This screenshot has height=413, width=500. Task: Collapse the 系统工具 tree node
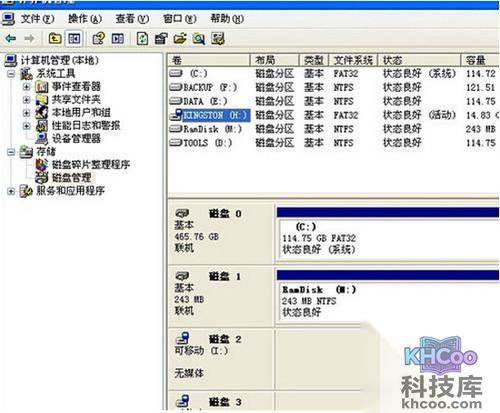point(11,74)
